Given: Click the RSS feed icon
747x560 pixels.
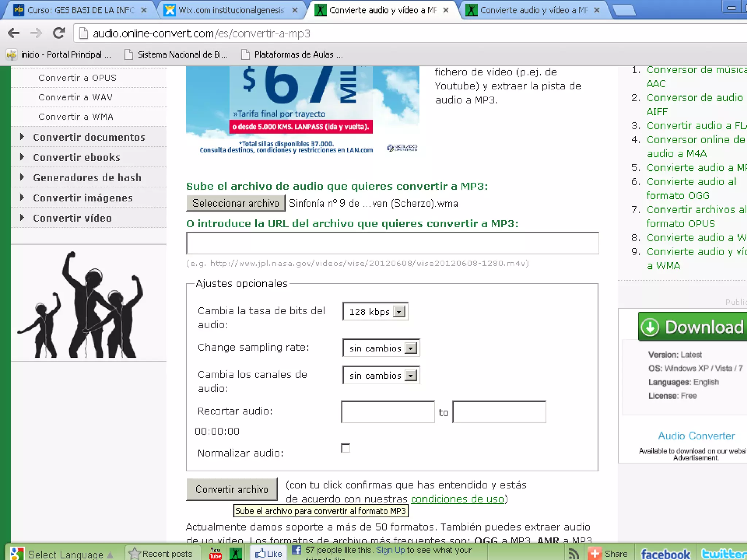Looking at the screenshot, I should 574,554.
